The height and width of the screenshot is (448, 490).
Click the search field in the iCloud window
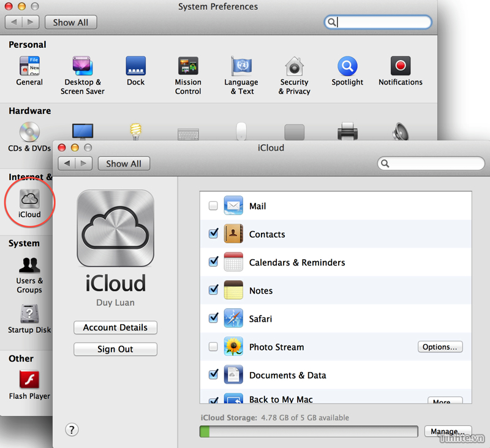pos(431,164)
